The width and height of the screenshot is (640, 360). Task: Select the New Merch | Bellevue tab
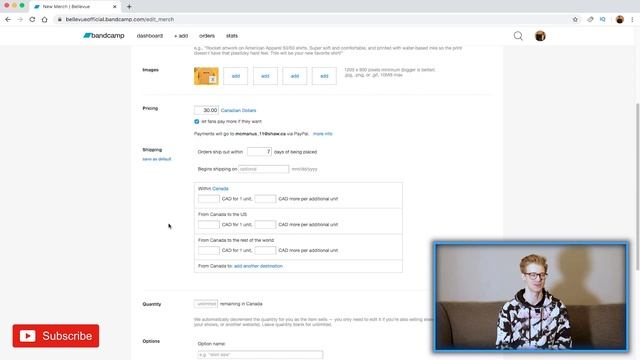(x=75, y=7)
